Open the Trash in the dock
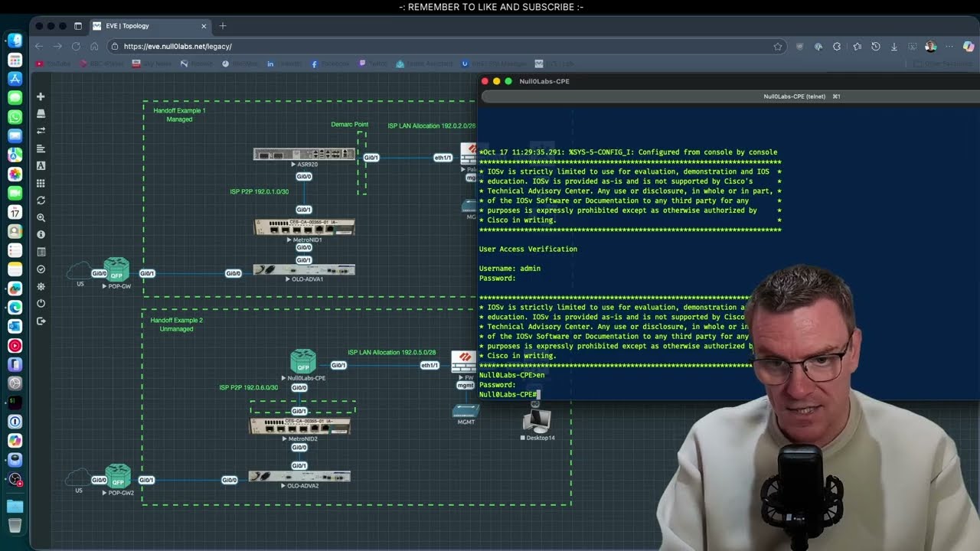980x551 pixels. coord(15,525)
